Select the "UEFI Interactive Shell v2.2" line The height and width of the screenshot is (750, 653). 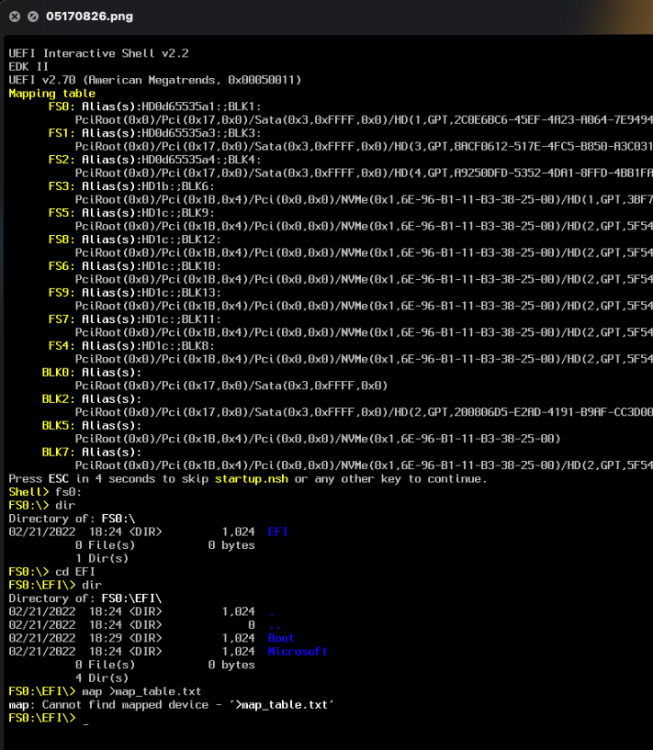(x=99, y=53)
